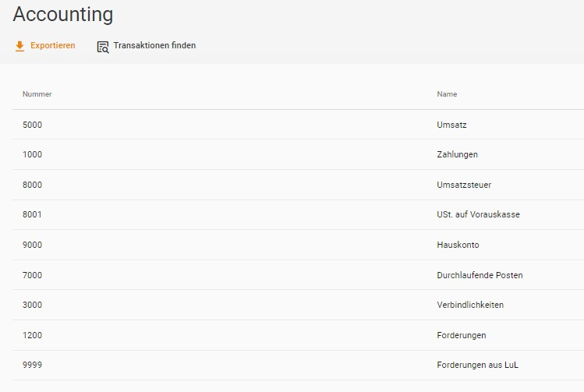
Task: Click the orange download export icon
Action: point(19,46)
